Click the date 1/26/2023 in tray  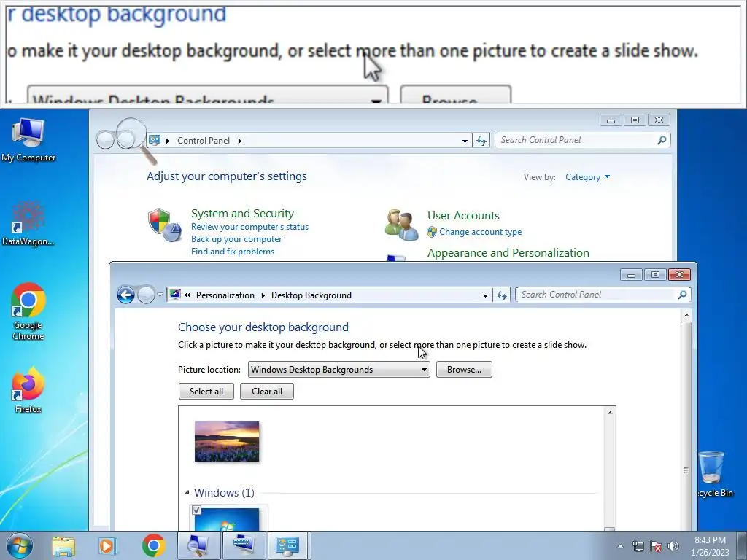point(710,553)
